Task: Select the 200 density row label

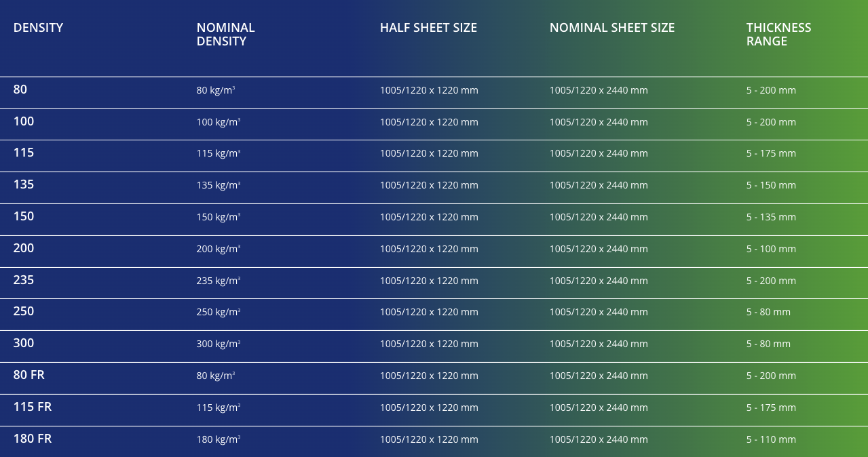Action: pyautogui.click(x=24, y=248)
